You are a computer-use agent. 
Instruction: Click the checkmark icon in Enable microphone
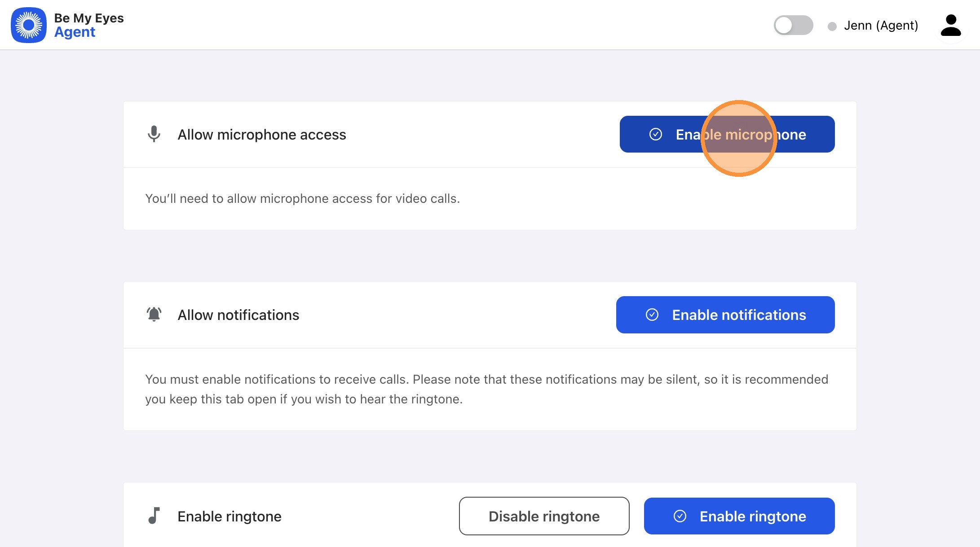[656, 134]
